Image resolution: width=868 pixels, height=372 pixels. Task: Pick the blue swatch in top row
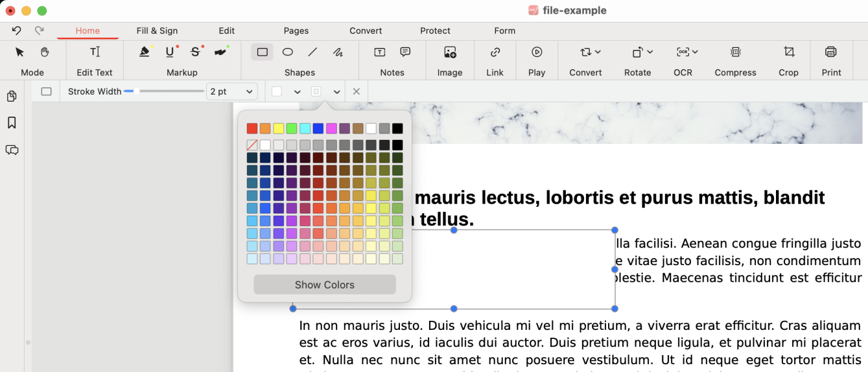tap(318, 128)
